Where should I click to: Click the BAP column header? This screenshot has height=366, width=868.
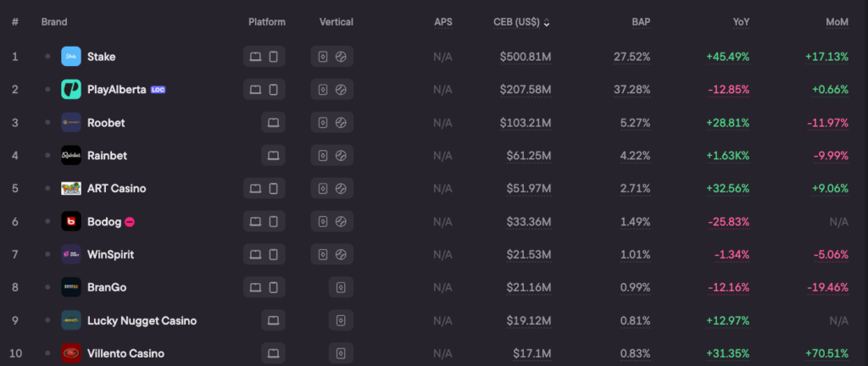[641, 22]
